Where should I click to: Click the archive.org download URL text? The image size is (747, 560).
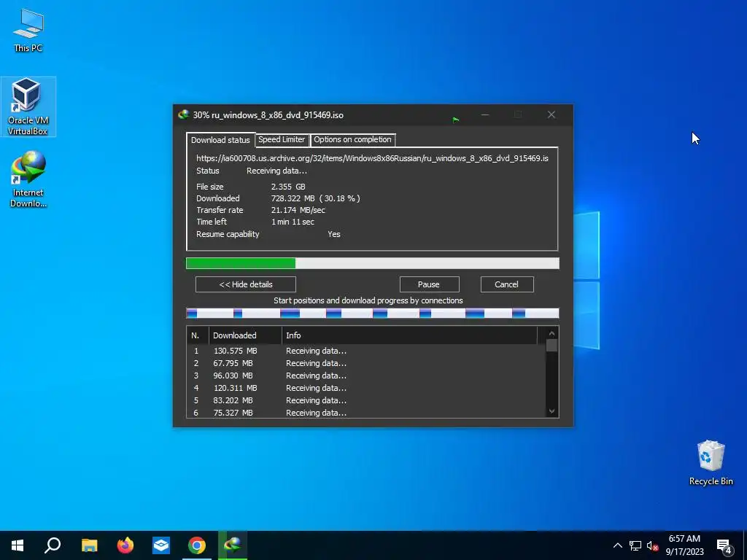tap(372, 158)
